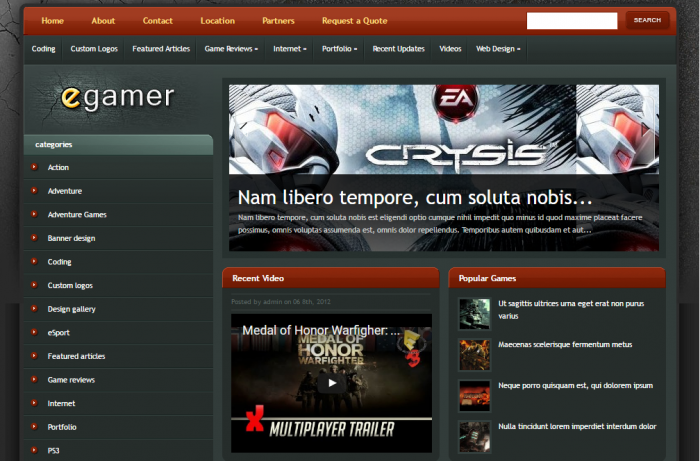The height and width of the screenshot is (461, 700).
Task: Open the Design gallery category
Action: click(x=71, y=309)
